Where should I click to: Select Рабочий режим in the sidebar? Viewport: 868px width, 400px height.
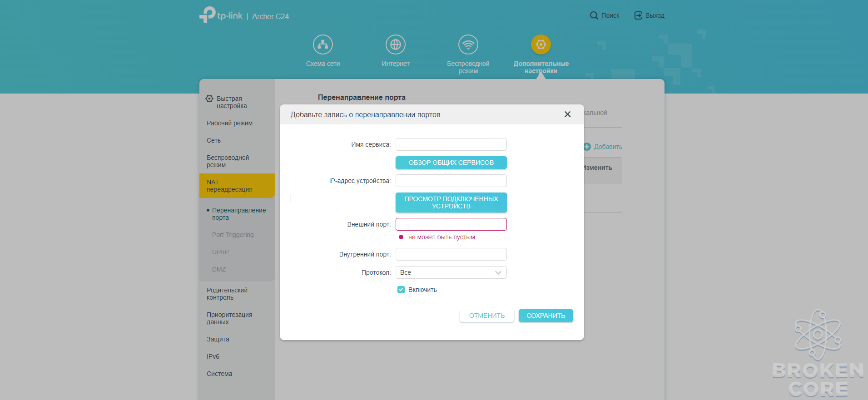(229, 123)
